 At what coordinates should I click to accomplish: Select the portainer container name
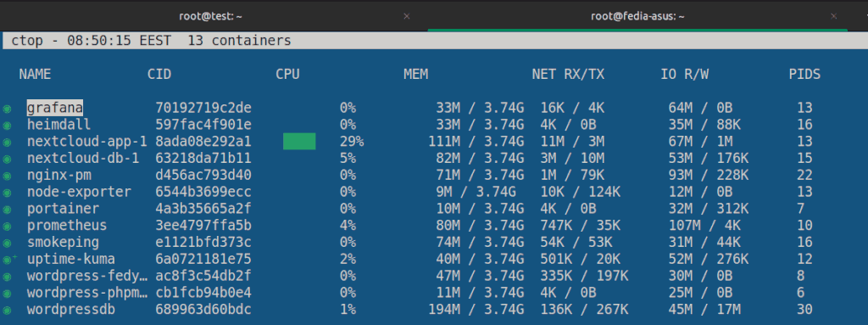(x=63, y=209)
